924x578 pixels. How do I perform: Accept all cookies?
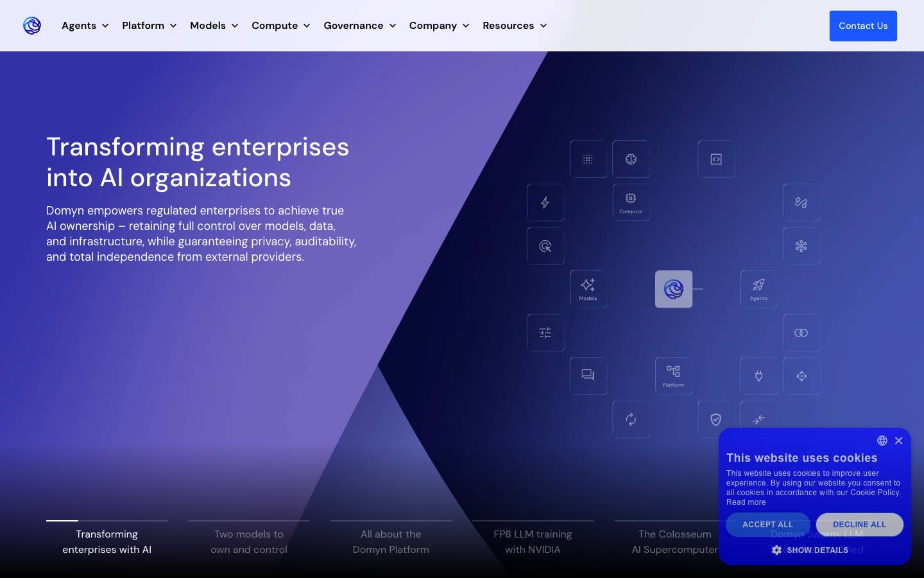coord(767,525)
